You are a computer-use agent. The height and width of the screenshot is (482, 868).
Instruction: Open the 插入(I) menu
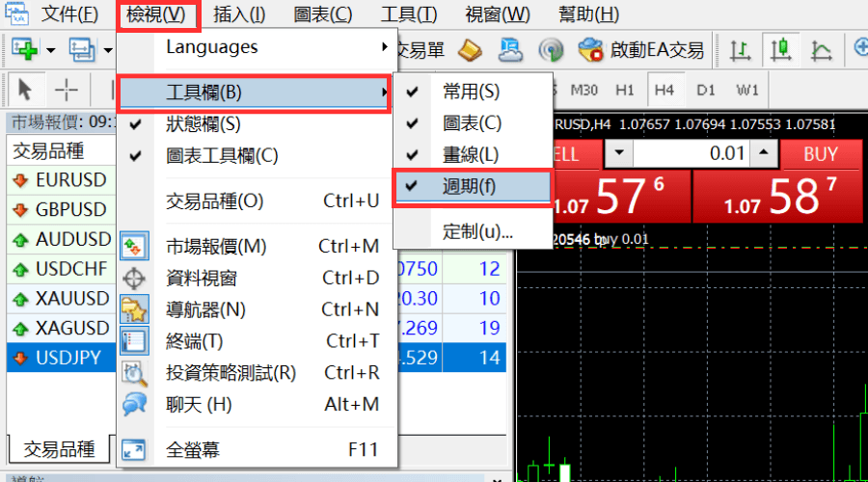239,13
